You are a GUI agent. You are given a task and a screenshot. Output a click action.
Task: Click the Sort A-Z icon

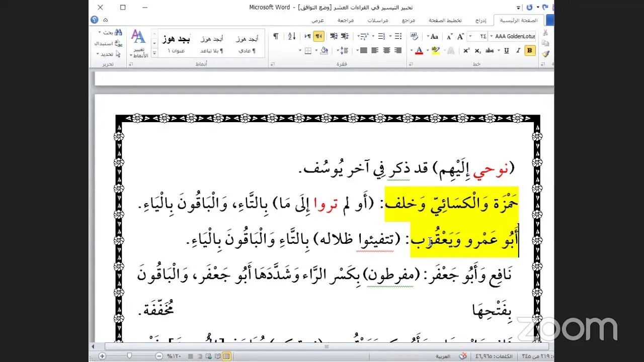pos(292,36)
